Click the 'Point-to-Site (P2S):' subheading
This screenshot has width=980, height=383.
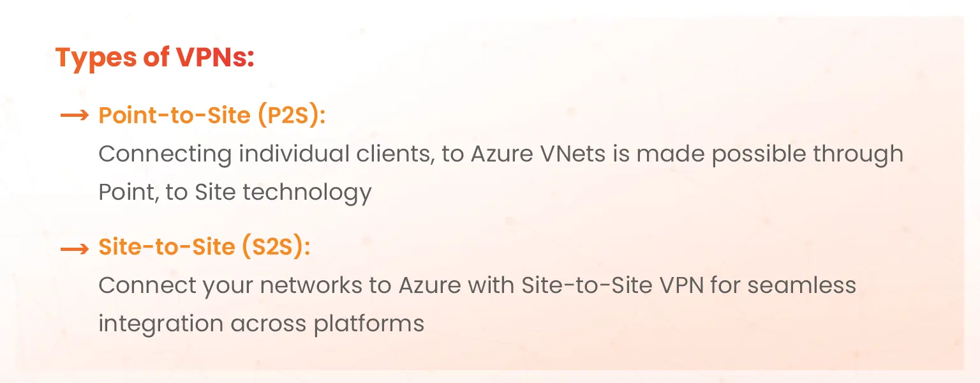212,116
